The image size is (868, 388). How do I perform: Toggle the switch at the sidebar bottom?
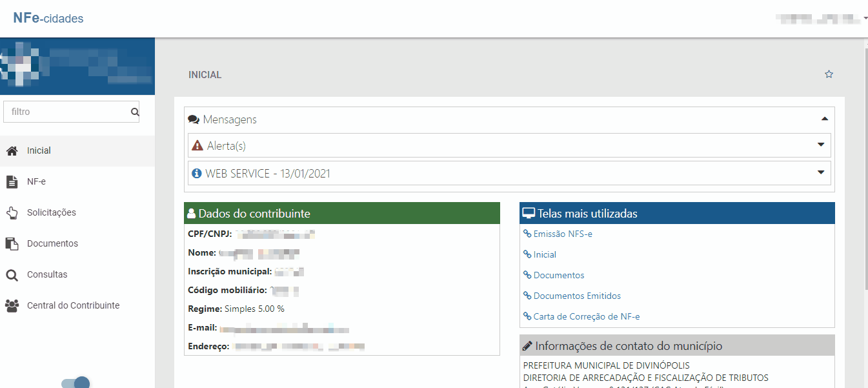[x=76, y=382]
